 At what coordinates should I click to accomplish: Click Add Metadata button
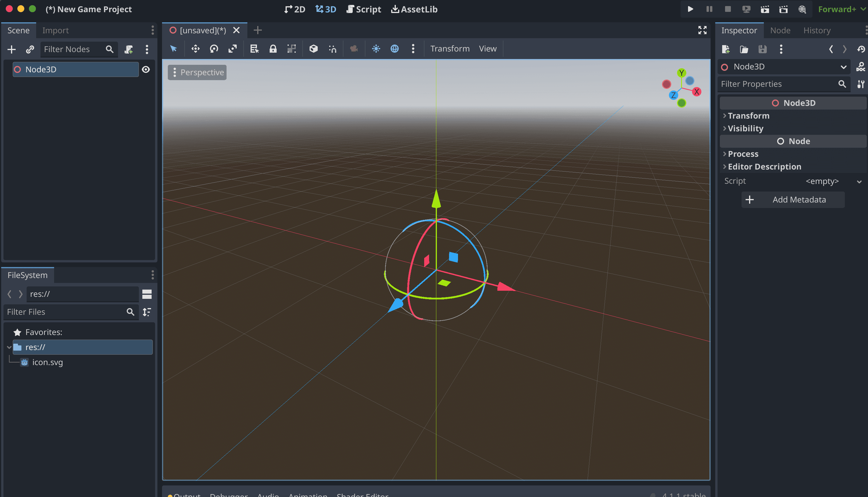(793, 200)
